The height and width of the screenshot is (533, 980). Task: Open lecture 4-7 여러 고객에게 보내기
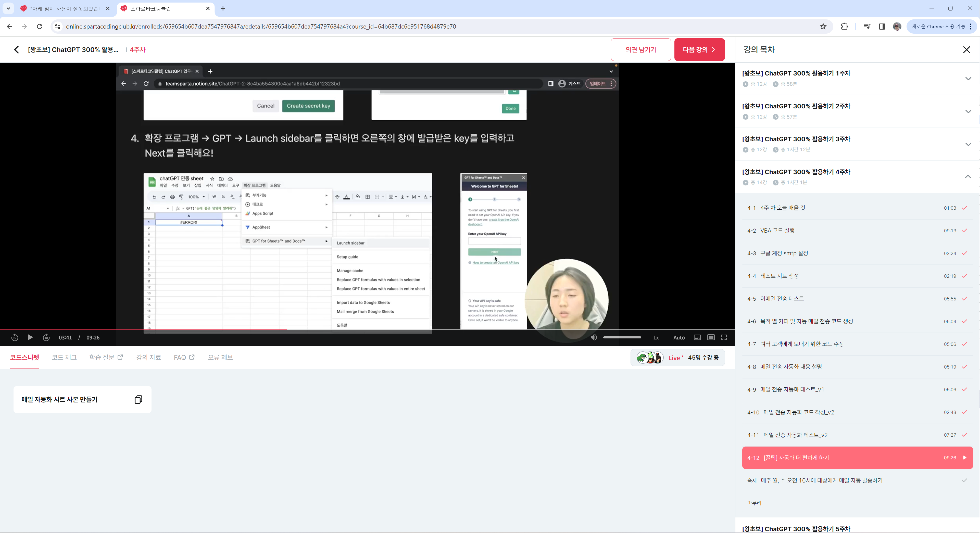[858, 344]
